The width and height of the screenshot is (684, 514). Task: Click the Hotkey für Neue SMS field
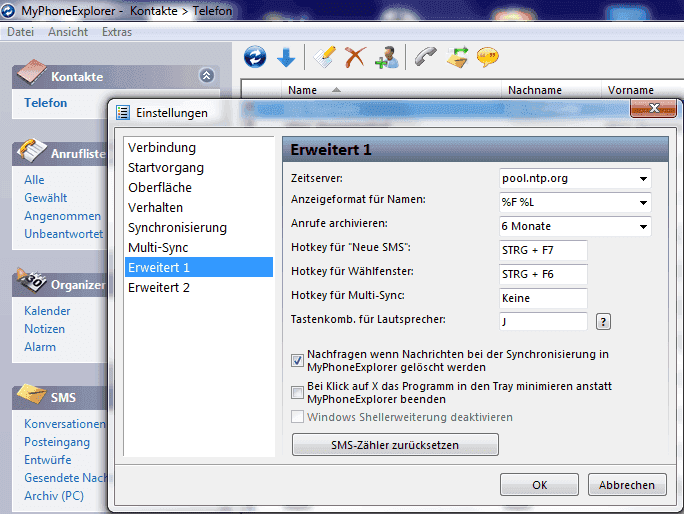[x=543, y=250]
